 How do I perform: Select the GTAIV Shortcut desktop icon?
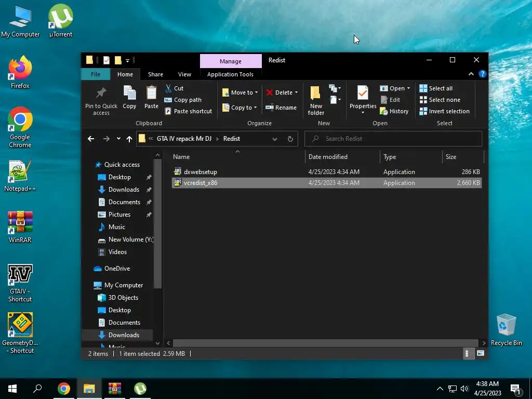coord(20,283)
